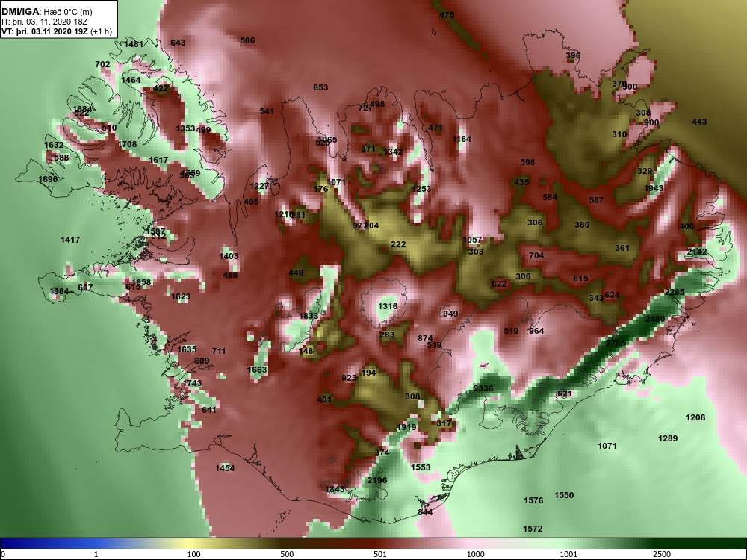
Task: Select the offshore value '1417'
Action: coord(70,240)
